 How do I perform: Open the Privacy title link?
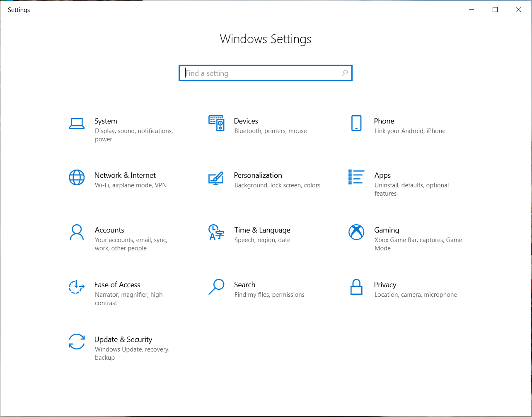[385, 285]
